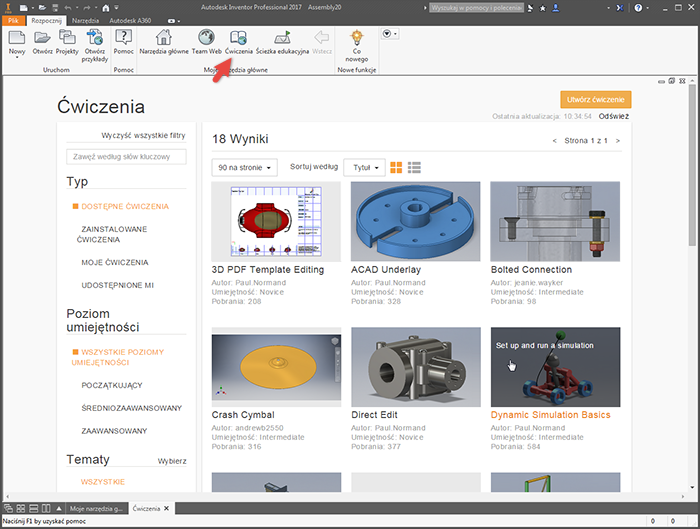The height and width of the screenshot is (529, 700).
Task: Click Otwórz przykłady icon
Action: click(95, 37)
